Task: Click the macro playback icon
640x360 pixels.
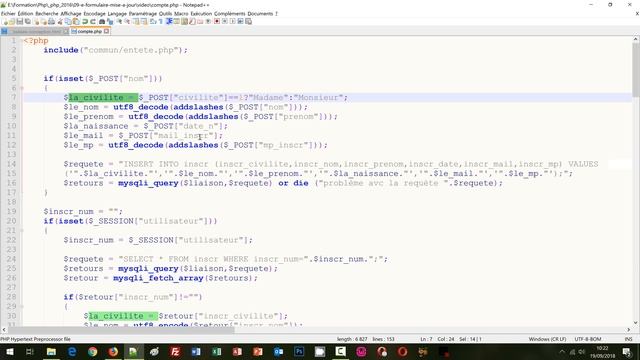Action: [x=233, y=21]
